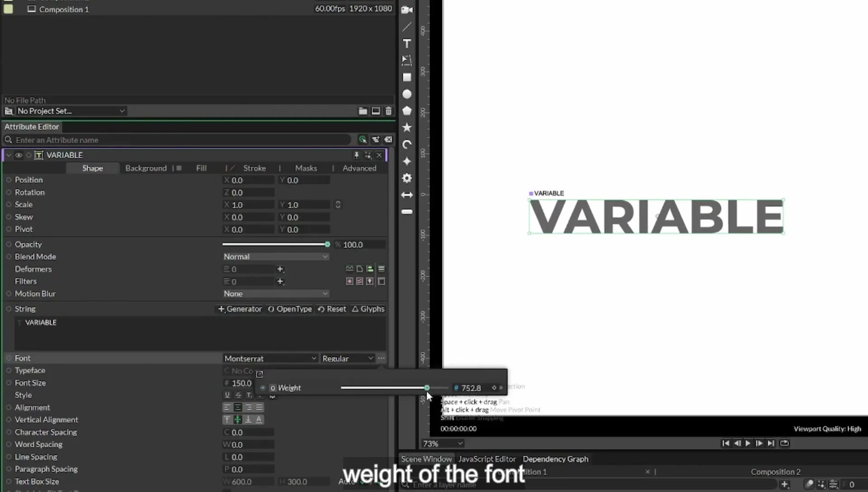The height and width of the screenshot is (492, 868).
Task: Open the No Project Set dropdown
Action: (x=71, y=111)
